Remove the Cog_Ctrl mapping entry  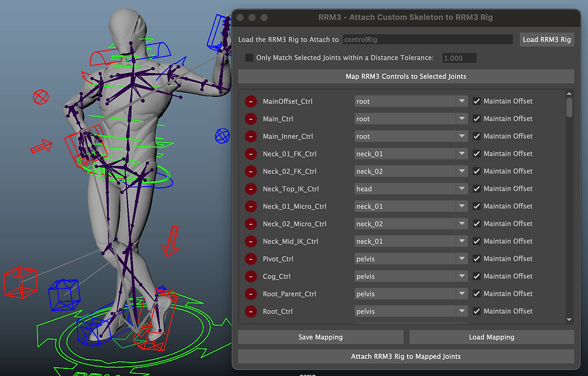(x=250, y=276)
